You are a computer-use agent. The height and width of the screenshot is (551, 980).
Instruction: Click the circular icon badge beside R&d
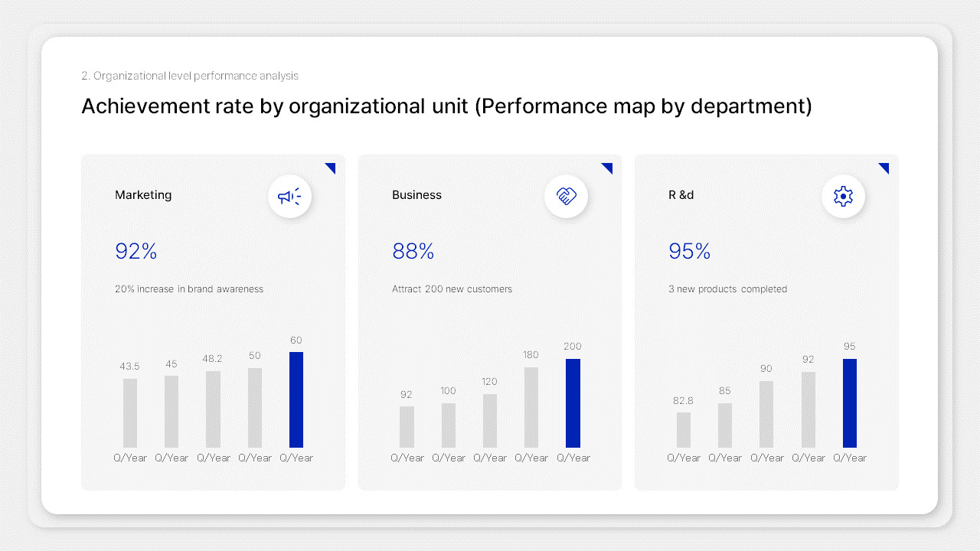pyautogui.click(x=843, y=196)
